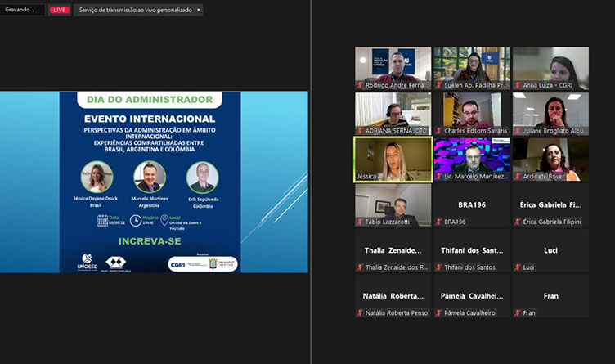
Task: Click the dropdown arrow next to live streaming label
Action: point(198,10)
